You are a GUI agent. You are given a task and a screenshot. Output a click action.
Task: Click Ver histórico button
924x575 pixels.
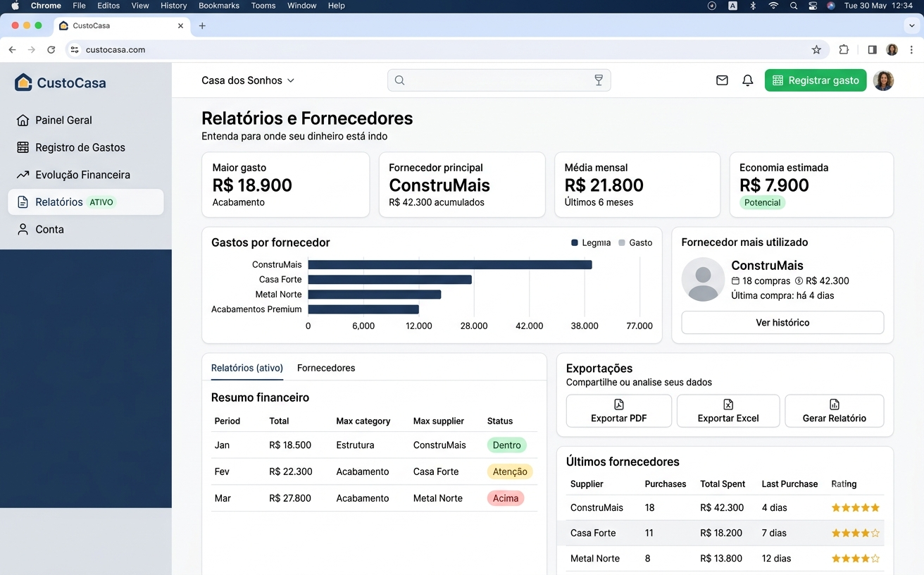[782, 323]
